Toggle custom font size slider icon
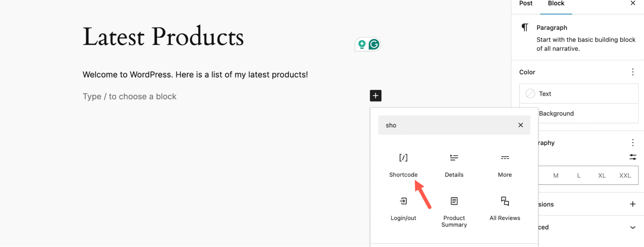Screen dimensions: 644x247 [633, 157]
